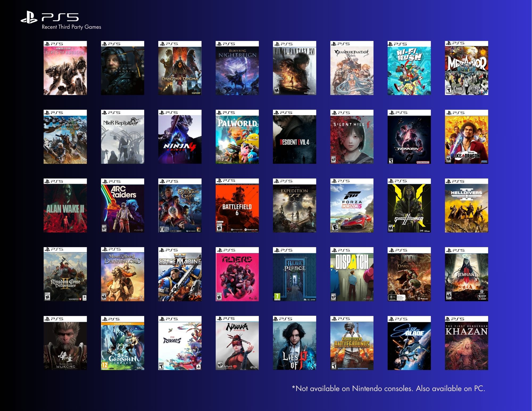
Task: Click the Resident Evil 4 cover
Action: (x=294, y=137)
